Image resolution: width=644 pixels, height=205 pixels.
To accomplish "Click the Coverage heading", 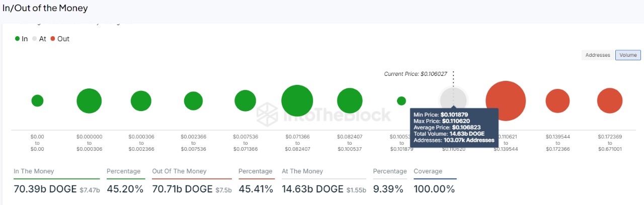I will point(428,171).
